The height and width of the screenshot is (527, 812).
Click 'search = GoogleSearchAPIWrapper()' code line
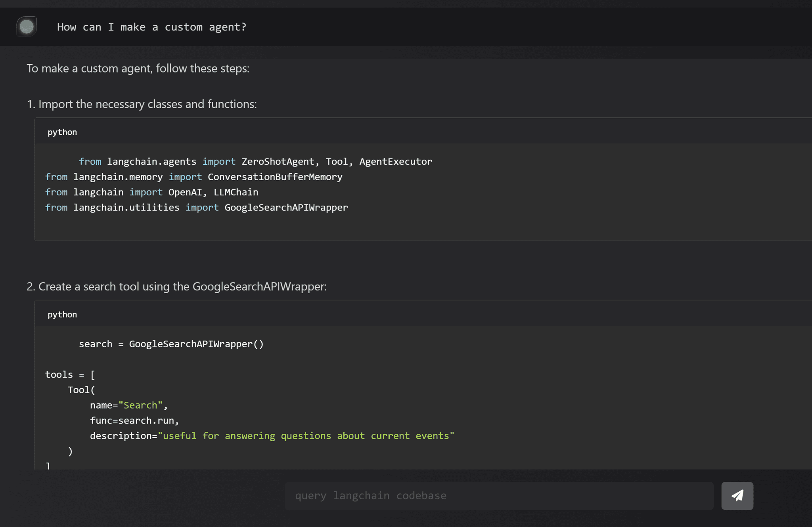click(x=171, y=344)
